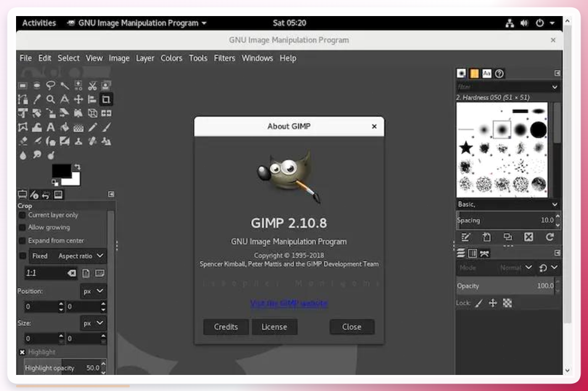Toggle Lock alpha channel checkerboard icon
588x391 pixels.
pyautogui.click(x=507, y=303)
